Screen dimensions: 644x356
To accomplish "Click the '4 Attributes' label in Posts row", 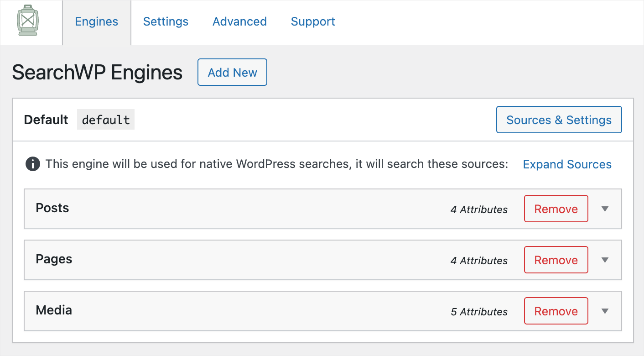I will pos(479,209).
